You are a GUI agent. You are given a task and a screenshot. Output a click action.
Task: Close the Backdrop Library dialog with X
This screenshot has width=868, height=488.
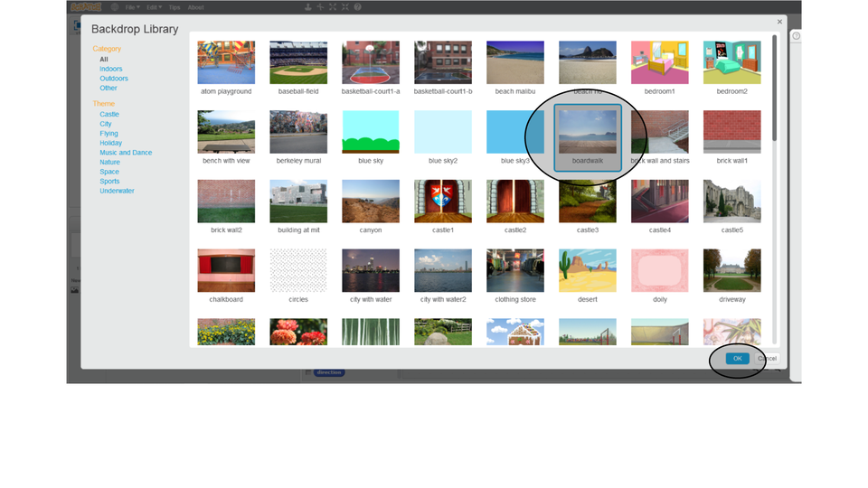779,23
